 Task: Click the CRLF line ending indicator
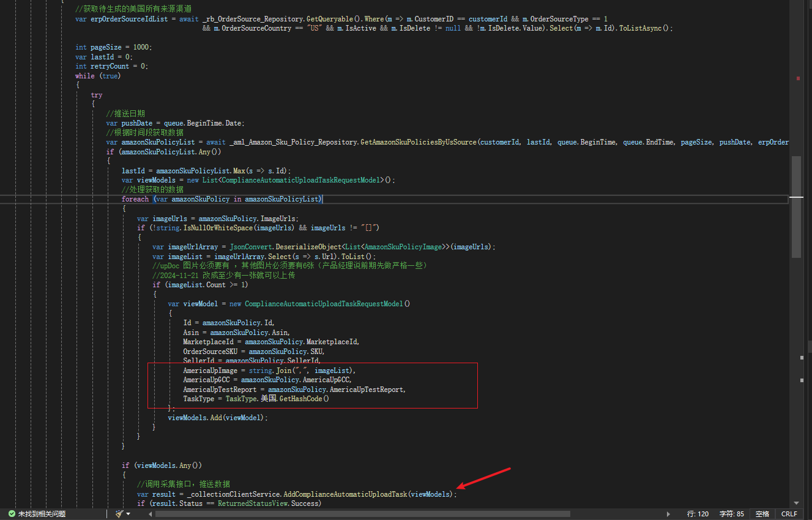(x=789, y=514)
